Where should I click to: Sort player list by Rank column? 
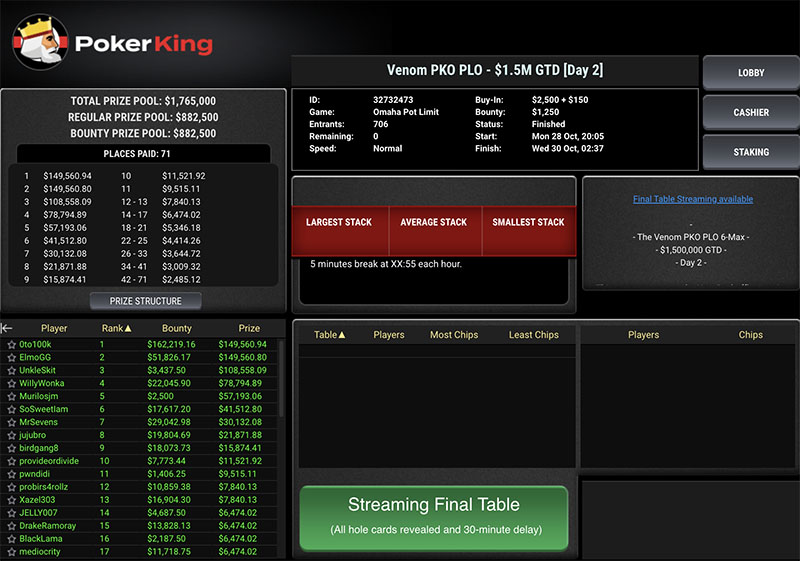116,328
